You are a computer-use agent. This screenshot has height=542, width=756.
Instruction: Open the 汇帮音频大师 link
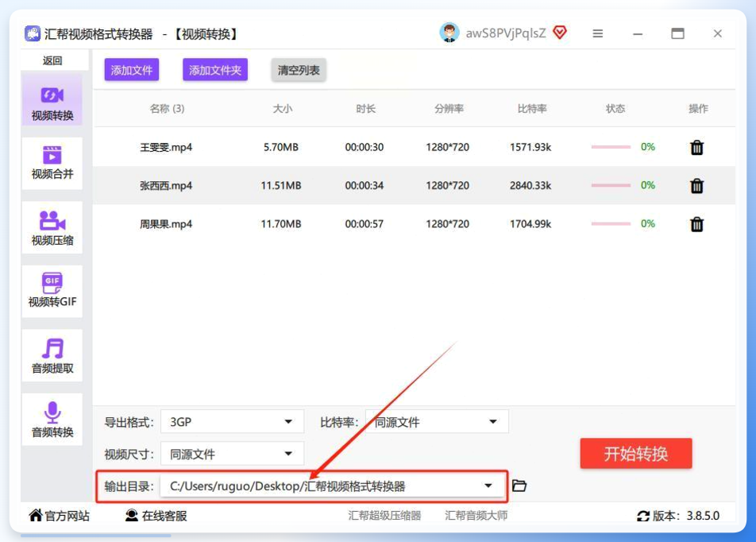(x=476, y=516)
